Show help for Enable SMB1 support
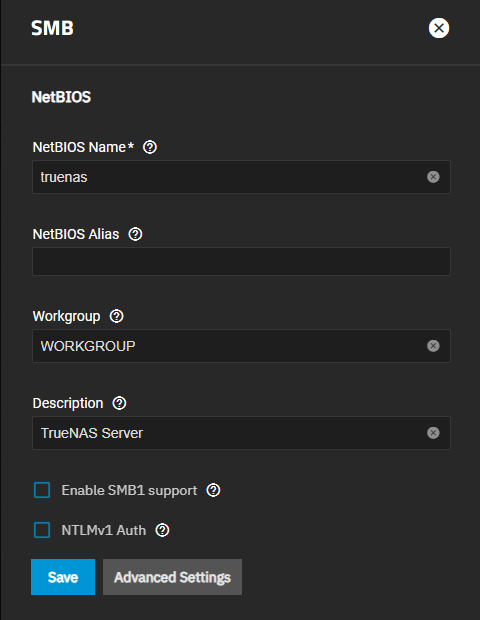The image size is (480, 620). (x=214, y=490)
